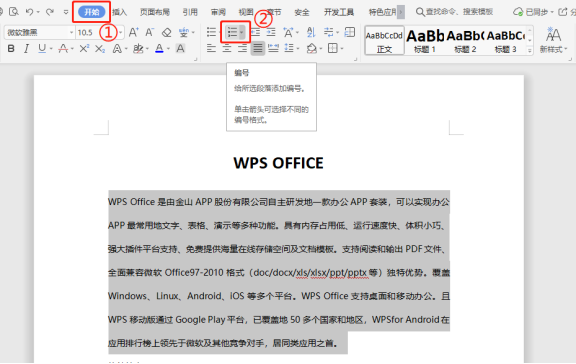Open the font size dropdown arrow
This screenshot has width=576, height=364.
tap(121, 32)
